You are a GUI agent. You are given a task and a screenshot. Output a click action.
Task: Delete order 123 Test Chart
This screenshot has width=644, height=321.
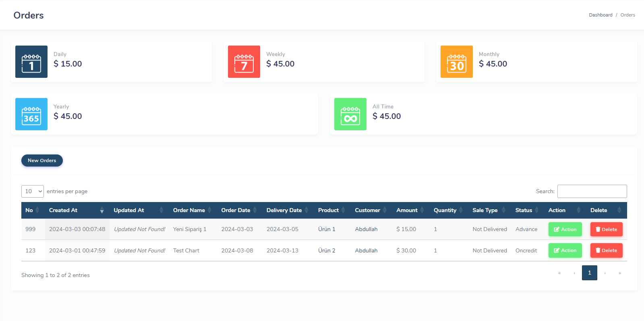tap(606, 250)
